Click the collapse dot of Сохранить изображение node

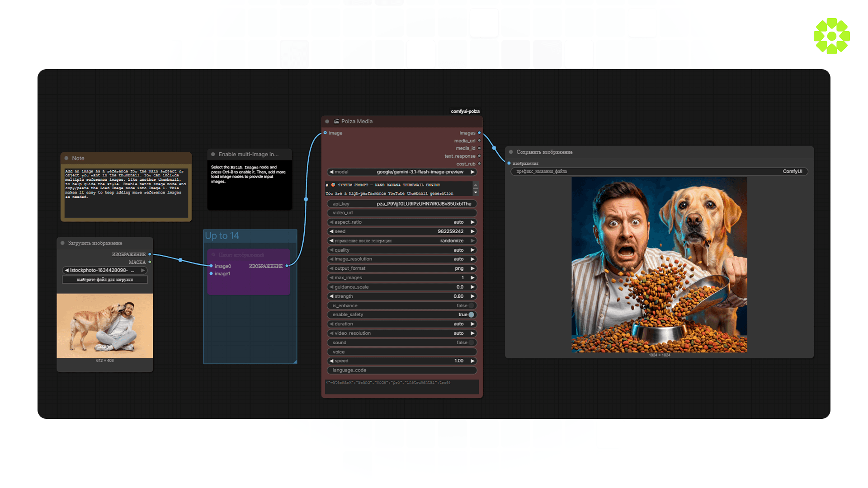(511, 152)
